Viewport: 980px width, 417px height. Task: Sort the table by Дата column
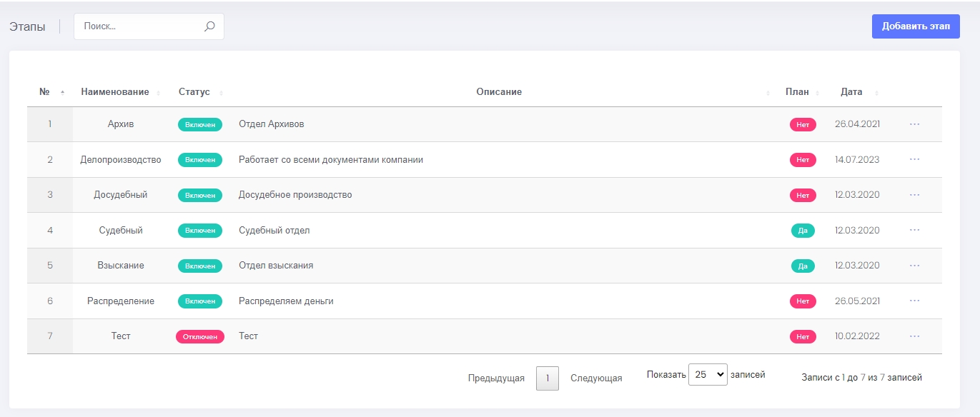point(851,92)
